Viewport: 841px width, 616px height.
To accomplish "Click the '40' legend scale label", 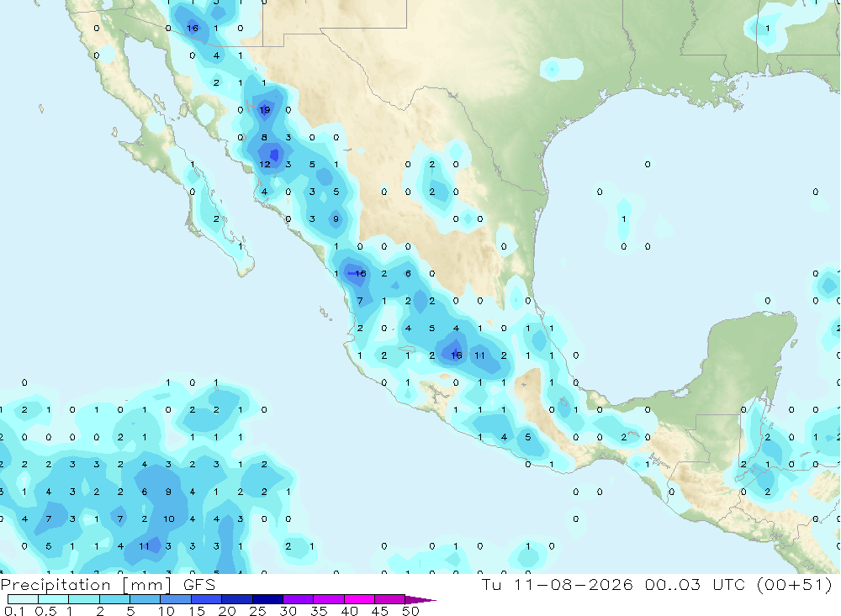I will [349, 611].
